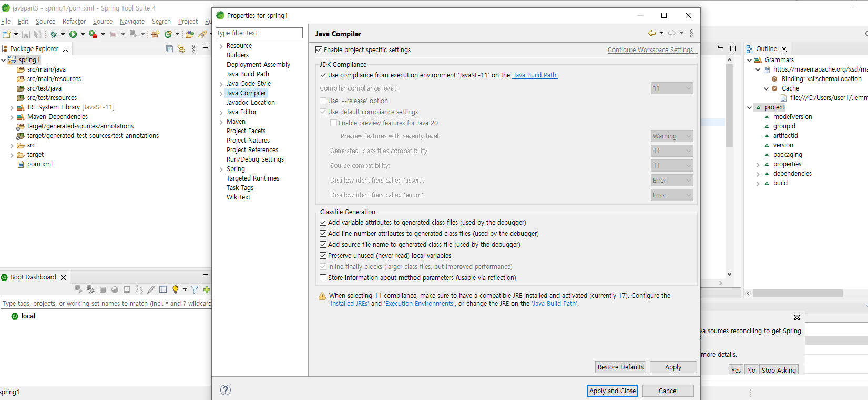Click the New wizard icon in main toolbar
Screen dimensions: 868x400
point(6,34)
